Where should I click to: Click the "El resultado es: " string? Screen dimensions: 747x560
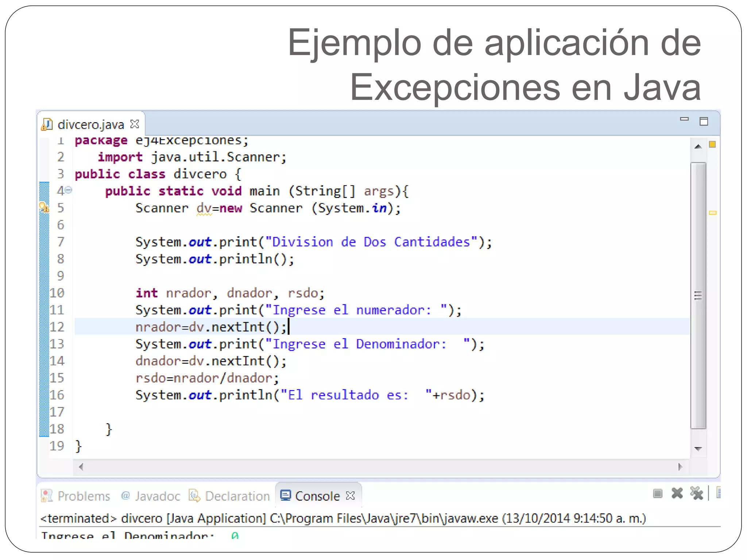(x=356, y=395)
